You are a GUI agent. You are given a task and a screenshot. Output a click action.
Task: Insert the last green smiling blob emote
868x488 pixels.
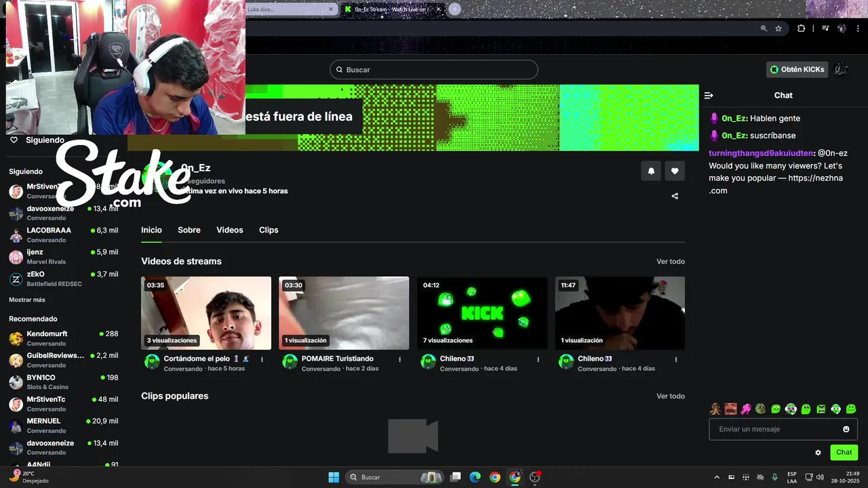(x=851, y=409)
